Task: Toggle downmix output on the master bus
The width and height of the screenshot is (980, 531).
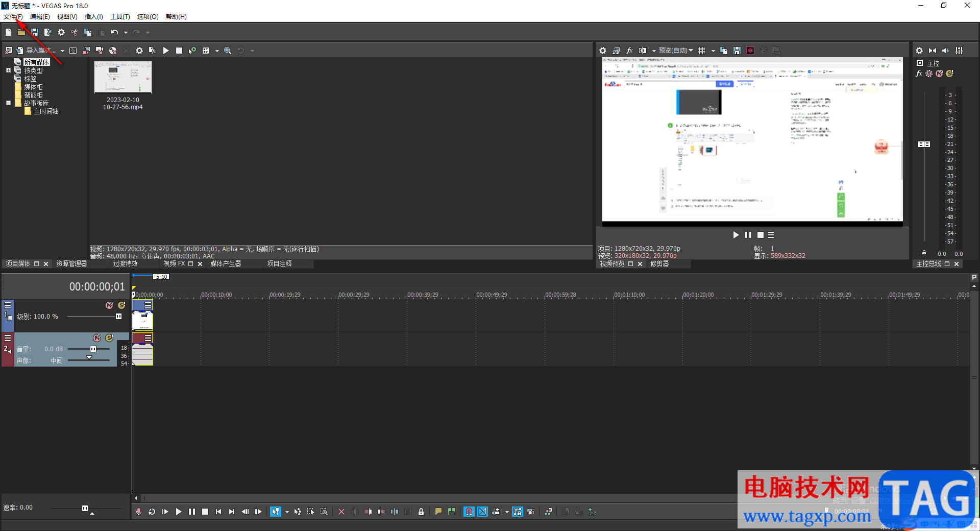Action: (x=933, y=51)
